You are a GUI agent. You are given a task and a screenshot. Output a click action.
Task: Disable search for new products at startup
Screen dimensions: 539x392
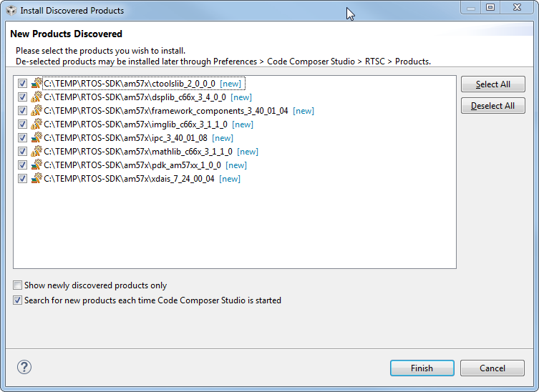pyautogui.click(x=18, y=300)
